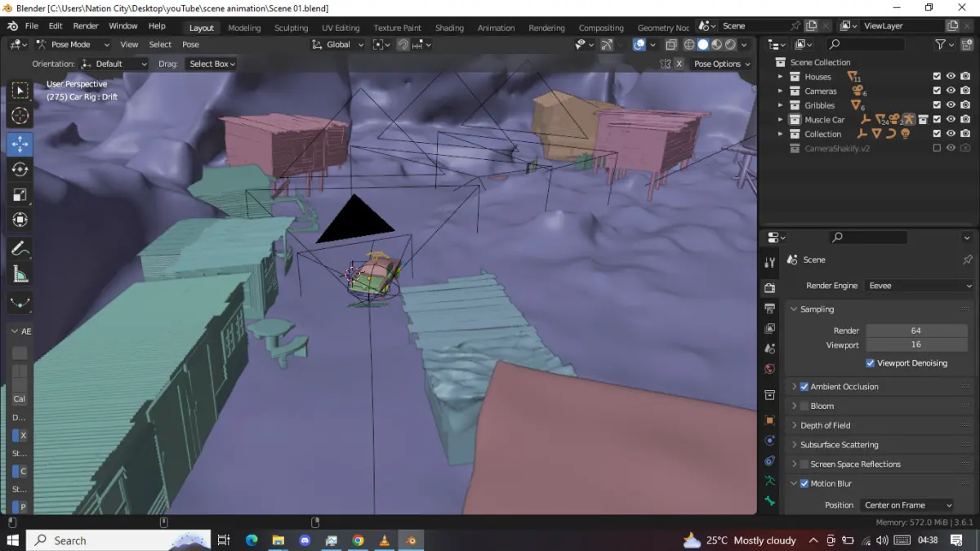The image size is (980, 551).
Task: Click the Viewport samples field showing 16
Action: pyautogui.click(x=916, y=344)
